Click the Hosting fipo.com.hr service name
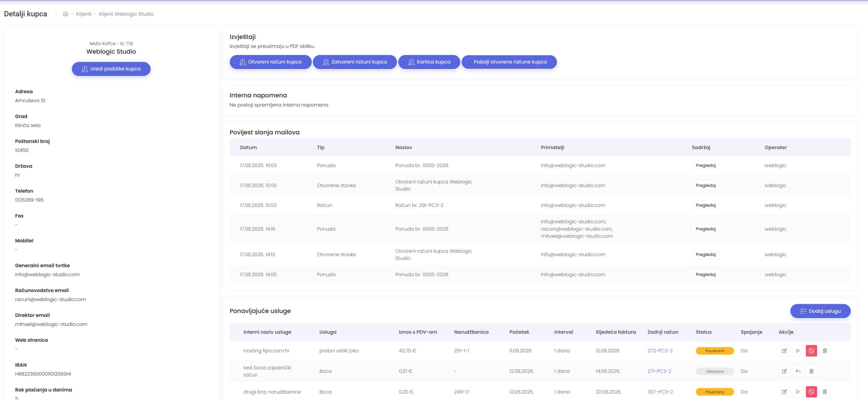Screen dimensions: 868x400 [266, 351]
